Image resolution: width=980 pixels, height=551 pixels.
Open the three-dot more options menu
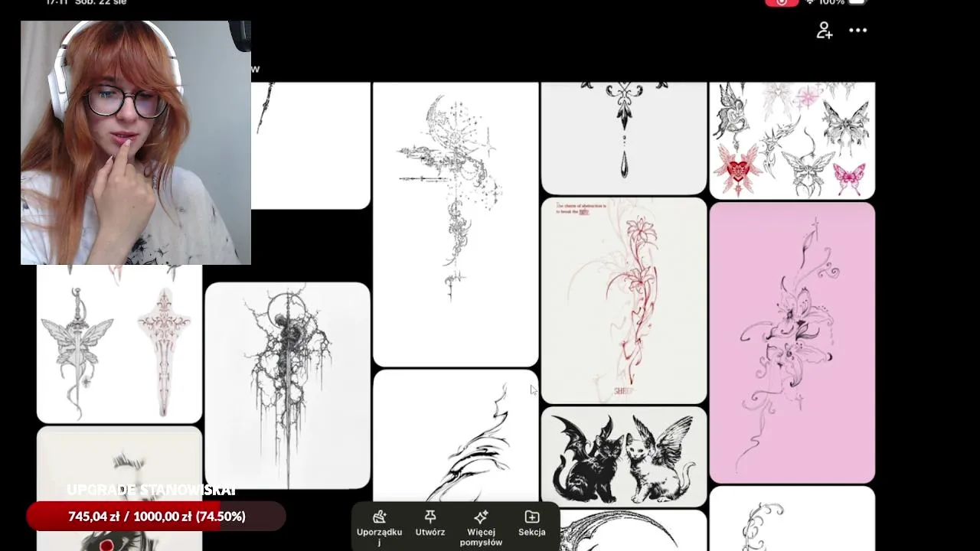(857, 31)
